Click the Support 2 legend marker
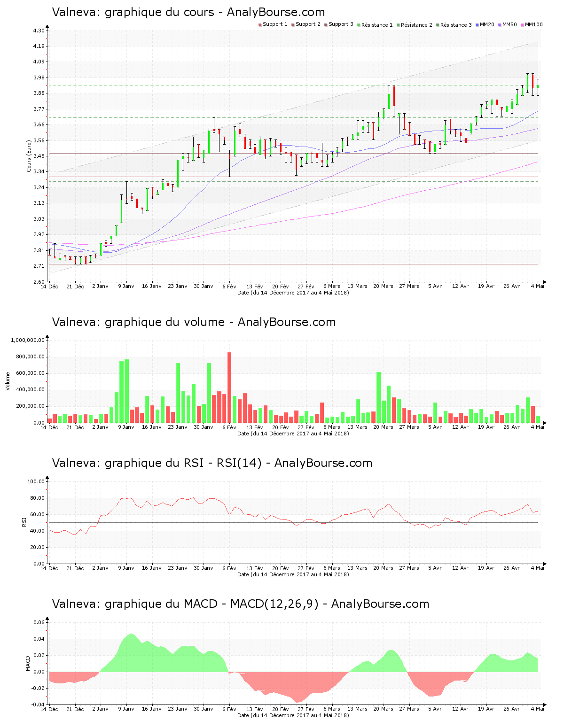564x728 pixels. coord(293,25)
